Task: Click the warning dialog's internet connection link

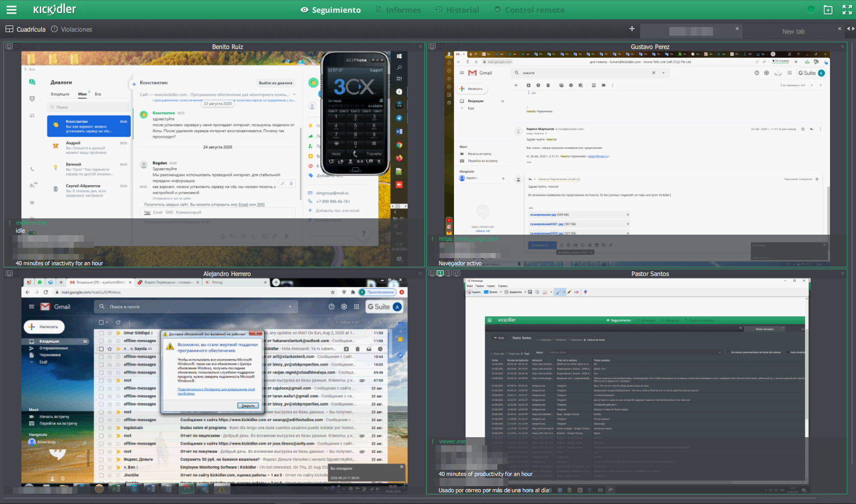Action: coord(216,391)
